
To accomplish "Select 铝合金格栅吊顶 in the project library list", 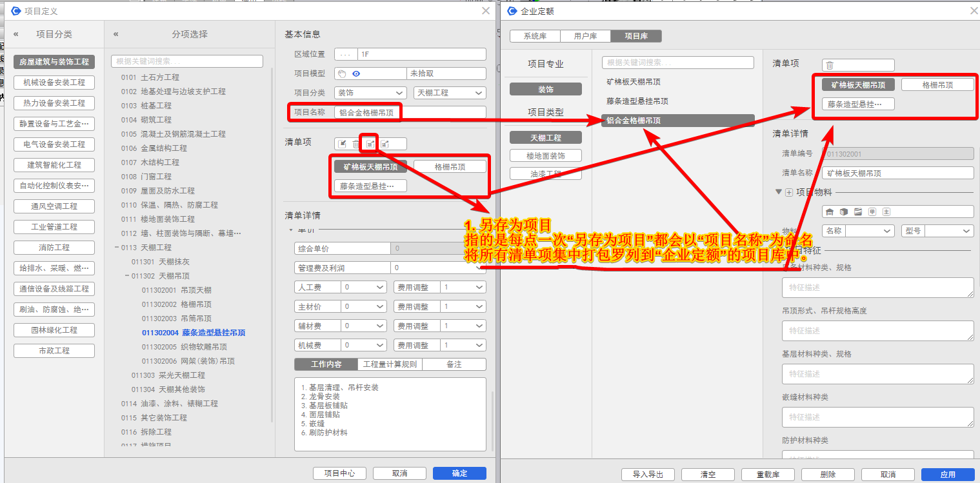I will point(678,121).
